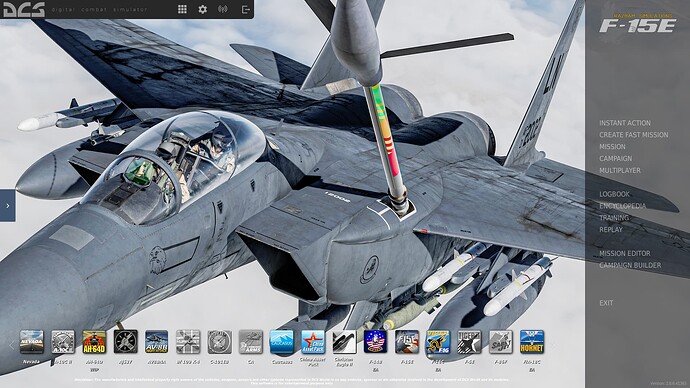Viewport: 690px width, 388px height.
Task: Select the A-10C II module icon
Action: tap(63, 342)
